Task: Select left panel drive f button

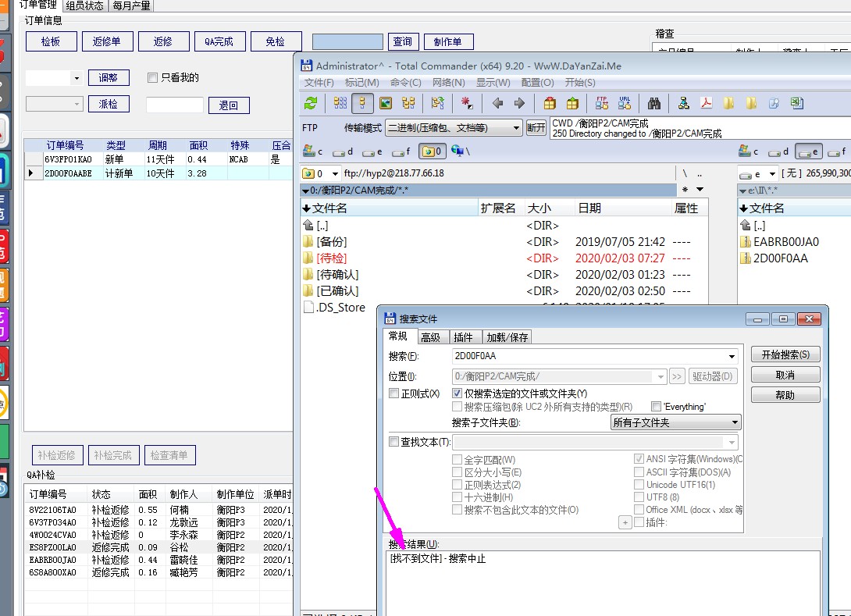Action: click(x=401, y=151)
